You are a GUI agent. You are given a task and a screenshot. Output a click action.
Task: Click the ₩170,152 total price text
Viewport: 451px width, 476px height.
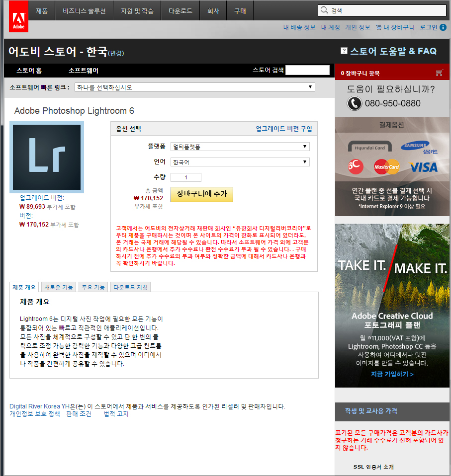pyautogui.click(x=148, y=198)
